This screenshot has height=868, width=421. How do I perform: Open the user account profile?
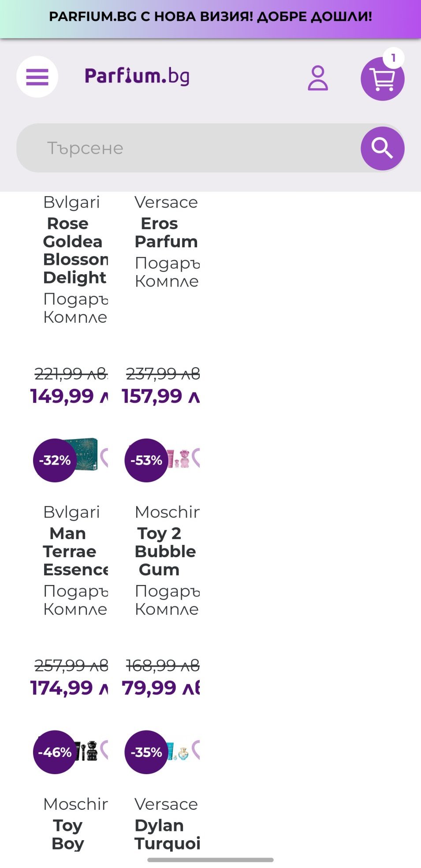click(x=318, y=78)
